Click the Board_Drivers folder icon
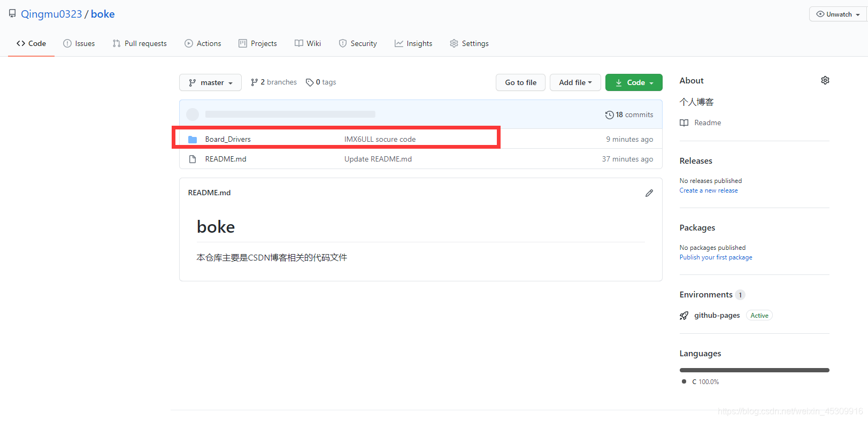 coord(193,139)
